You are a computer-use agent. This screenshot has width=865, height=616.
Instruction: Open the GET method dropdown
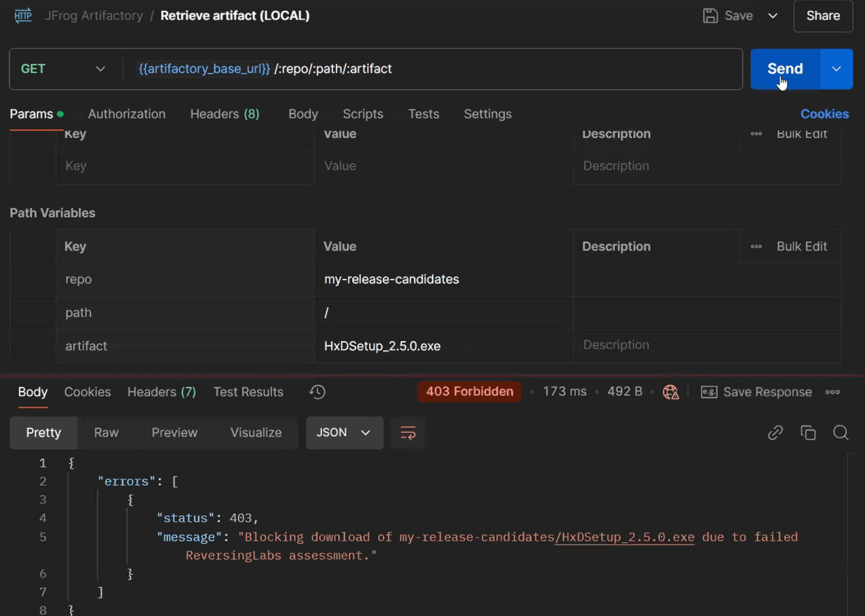63,69
